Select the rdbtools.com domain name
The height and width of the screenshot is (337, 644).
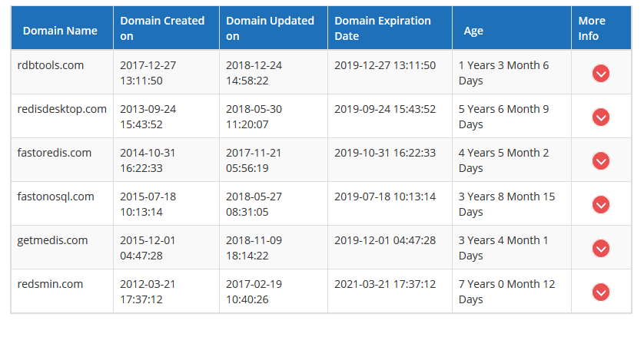point(51,65)
